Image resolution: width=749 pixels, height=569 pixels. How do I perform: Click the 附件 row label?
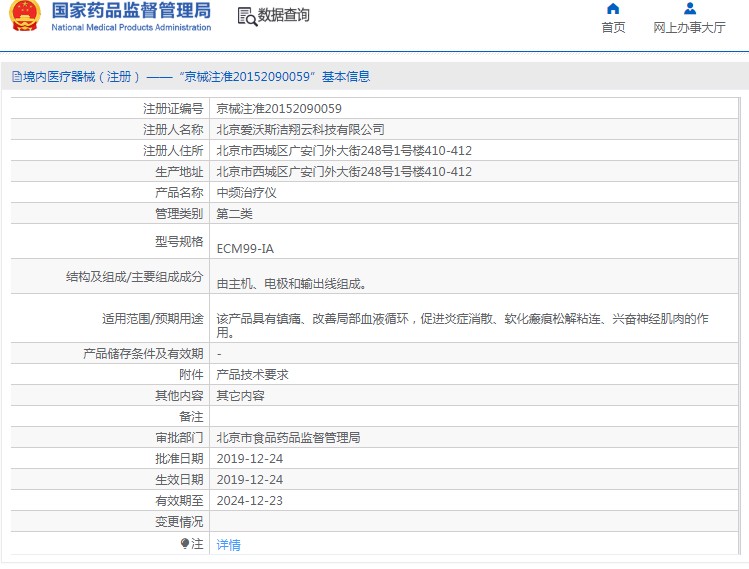click(x=191, y=375)
